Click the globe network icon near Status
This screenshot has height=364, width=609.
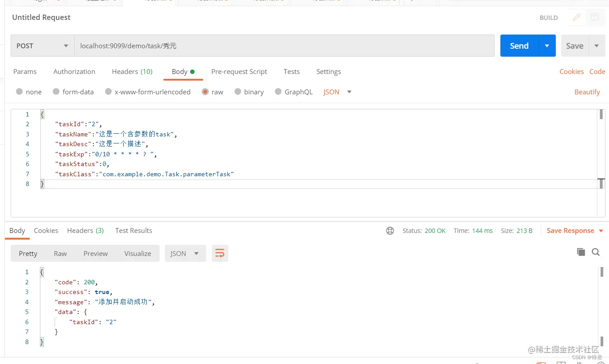click(390, 231)
